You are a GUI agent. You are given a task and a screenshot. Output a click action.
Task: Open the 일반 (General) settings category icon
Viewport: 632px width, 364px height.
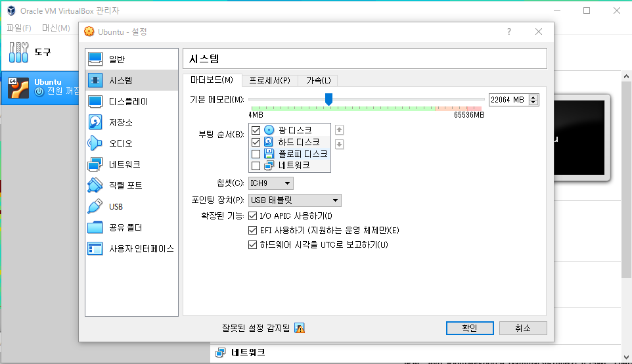[x=95, y=59]
